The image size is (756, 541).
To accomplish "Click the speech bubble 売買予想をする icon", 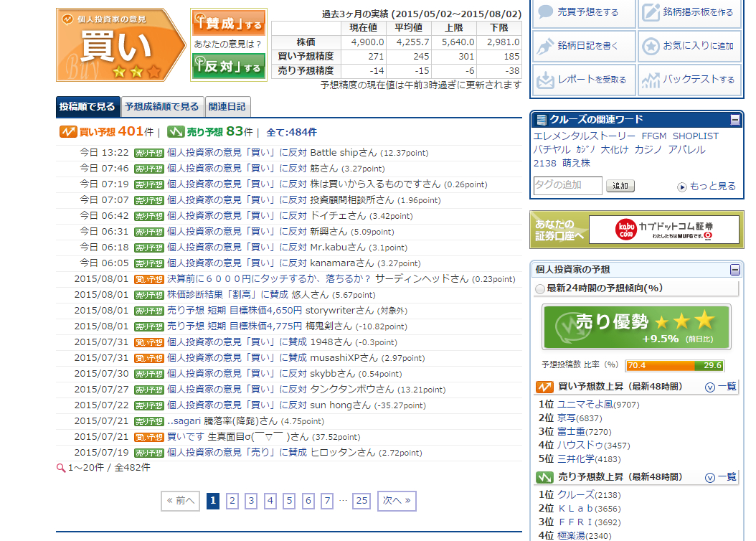I will tap(547, 12).
